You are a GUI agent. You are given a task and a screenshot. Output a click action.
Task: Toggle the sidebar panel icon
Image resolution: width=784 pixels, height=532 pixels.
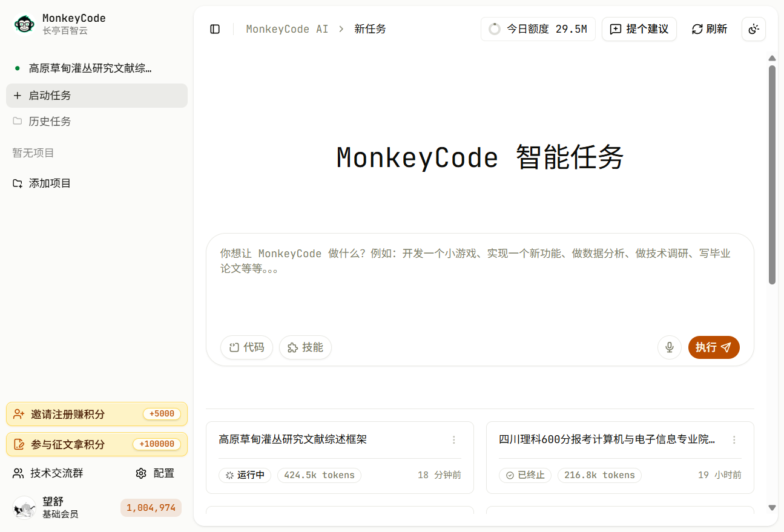(x=215, y=29)
